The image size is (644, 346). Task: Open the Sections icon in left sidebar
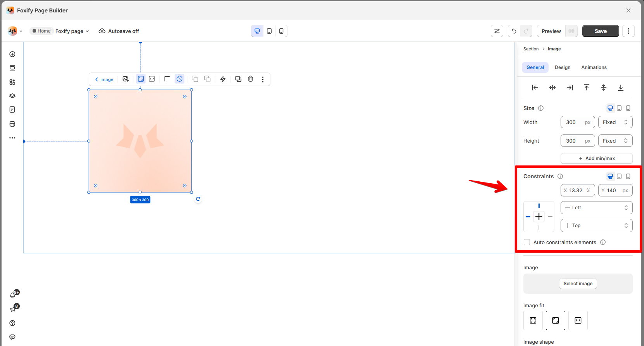tap(12, 68)
